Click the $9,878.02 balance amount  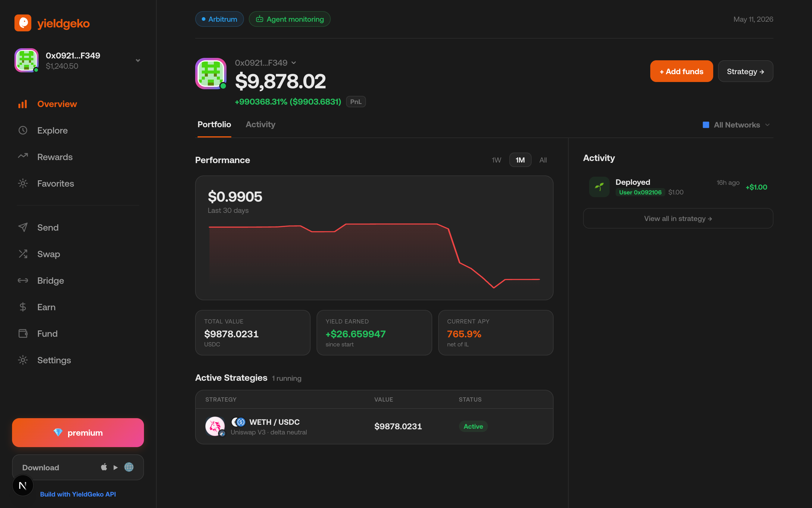(x=280, y=81)
